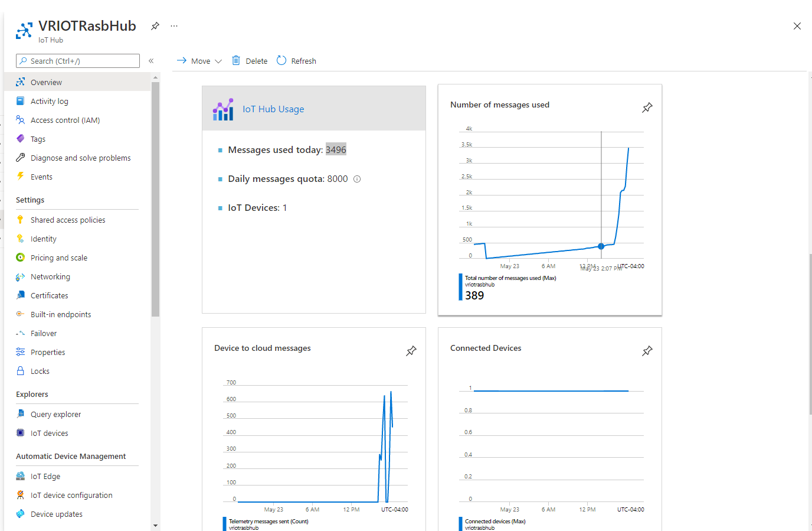Image resolution: width=812 pixels, height=531 pixels.
Task: Click the Properties sliders icon
Action: [x=21, y=352]
